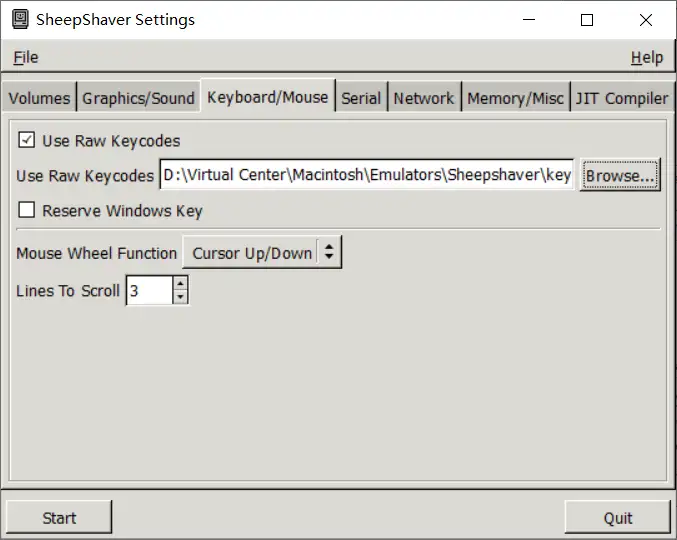The image size is (677, 540).
Task: Switch to the JIT Compiler tab
Action: pos(622,98)
